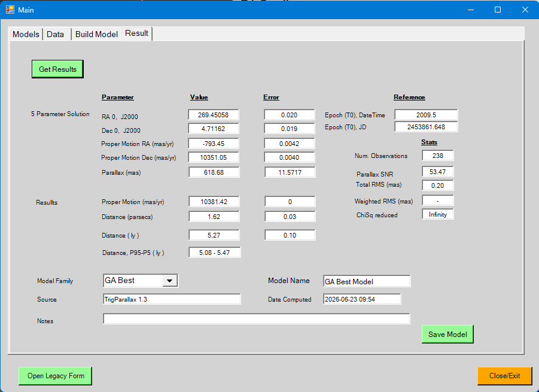
Task: Click the ChiSq reduced field Infinity
Action: point(437,214)
